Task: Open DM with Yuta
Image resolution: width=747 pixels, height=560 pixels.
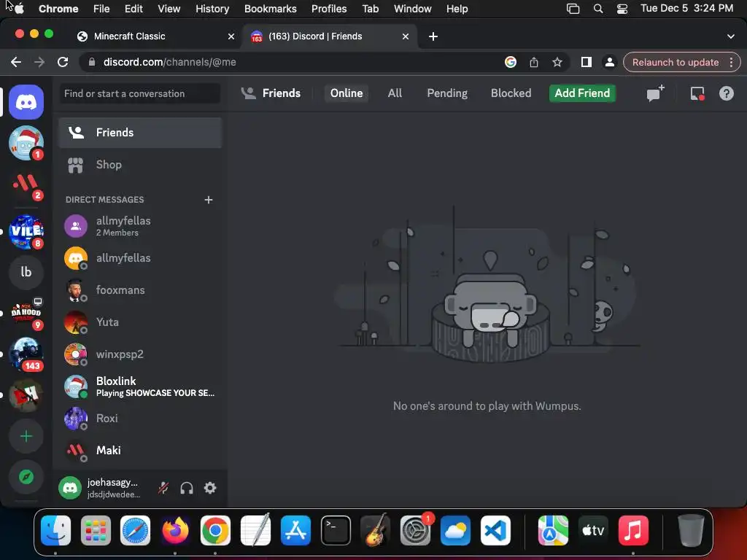Action: (x=140, y=322)
